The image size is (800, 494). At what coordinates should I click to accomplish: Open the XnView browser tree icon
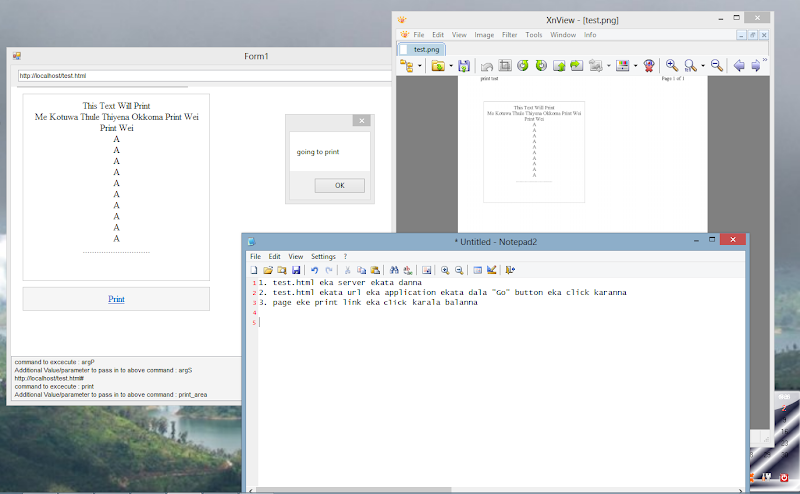[407, 65]
